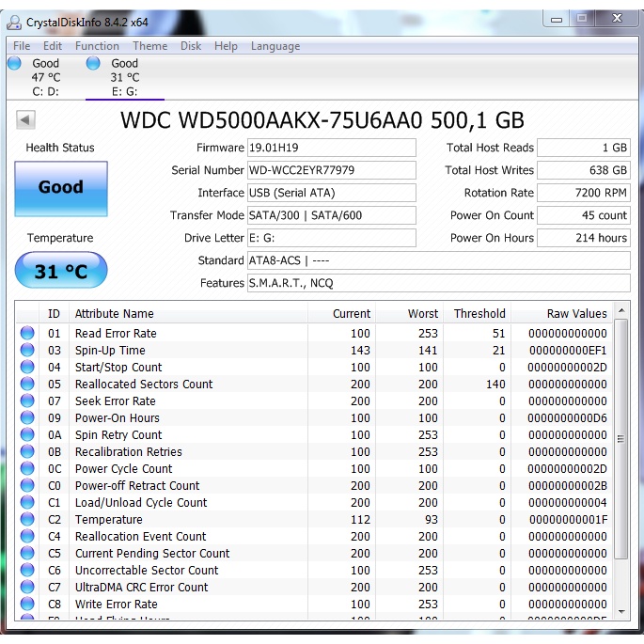This screenshot has height=644, width=644.
Task: Open the Edit menu
Action: [53, 46]
